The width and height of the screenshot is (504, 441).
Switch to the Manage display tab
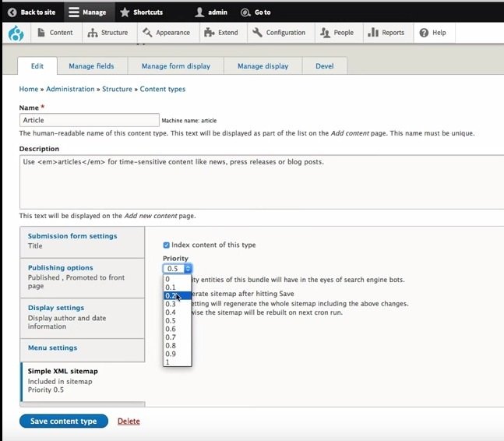click(263, 66)
